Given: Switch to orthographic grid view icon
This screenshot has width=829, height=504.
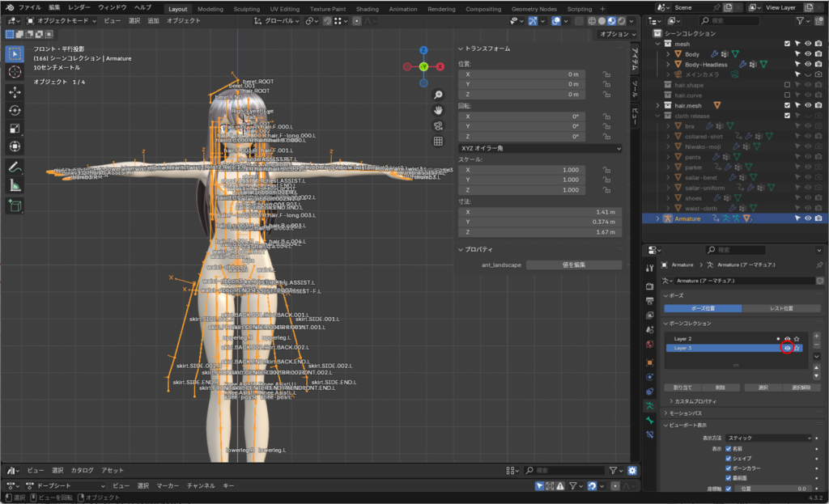Looking at the screenshot, I should tap(438, 141).
